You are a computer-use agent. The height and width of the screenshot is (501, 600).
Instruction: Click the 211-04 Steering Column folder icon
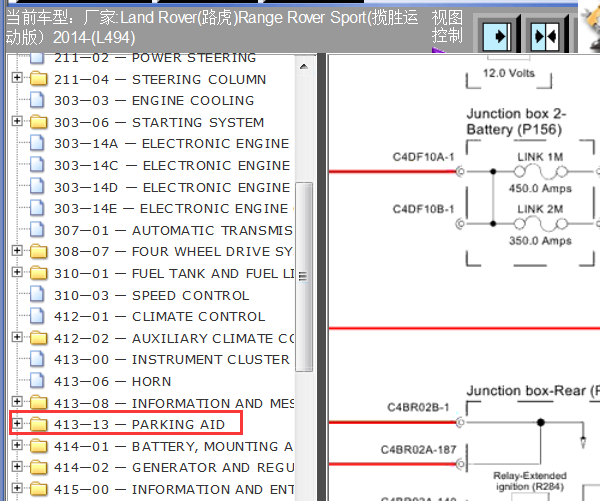39,78
